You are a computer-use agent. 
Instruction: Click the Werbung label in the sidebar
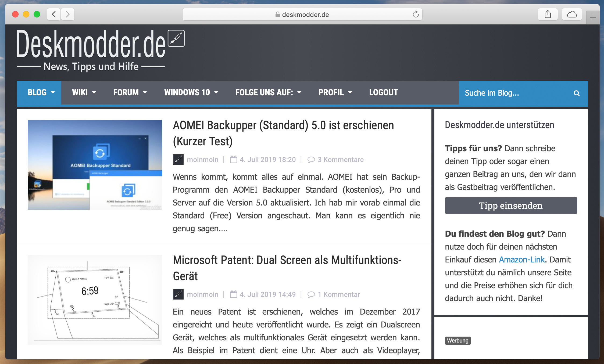coord(458,341)
